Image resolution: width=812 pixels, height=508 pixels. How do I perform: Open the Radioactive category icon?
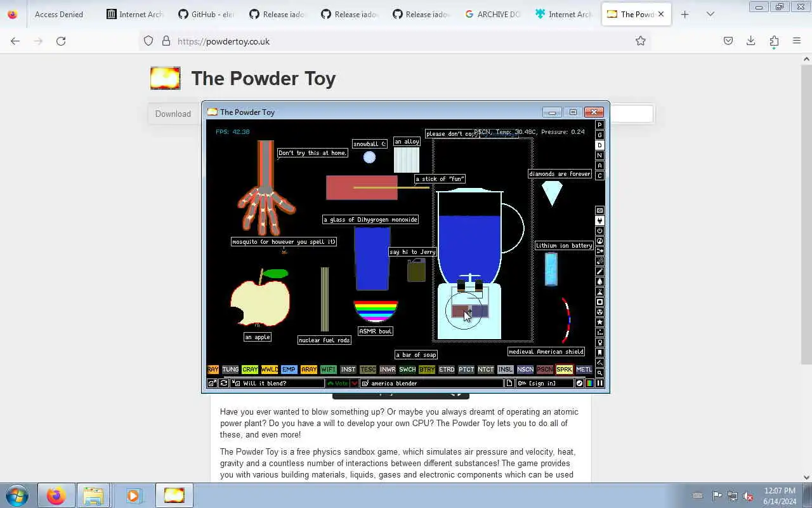[599, 312]
